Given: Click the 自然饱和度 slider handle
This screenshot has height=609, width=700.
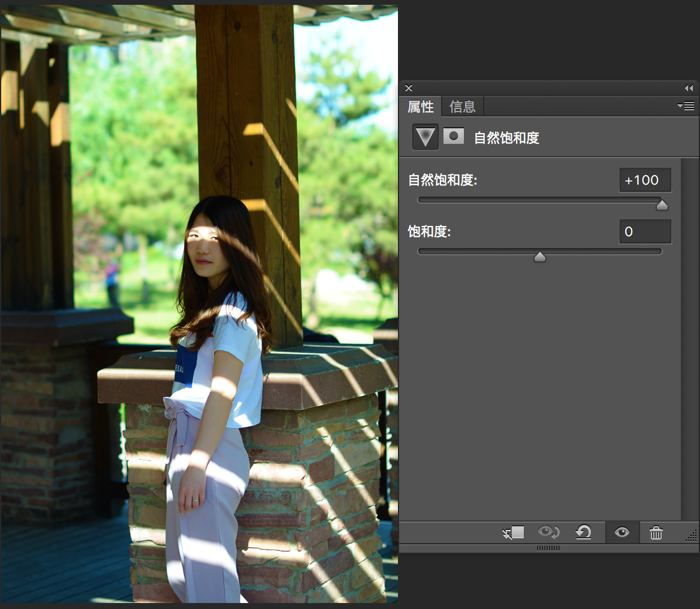Looking at the screenshot, I should click(662, 205).
